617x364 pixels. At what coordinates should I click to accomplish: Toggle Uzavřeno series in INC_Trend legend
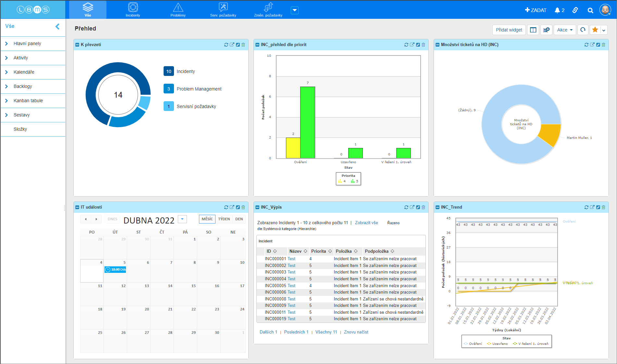pyautogui.click(x=497, y=344)
